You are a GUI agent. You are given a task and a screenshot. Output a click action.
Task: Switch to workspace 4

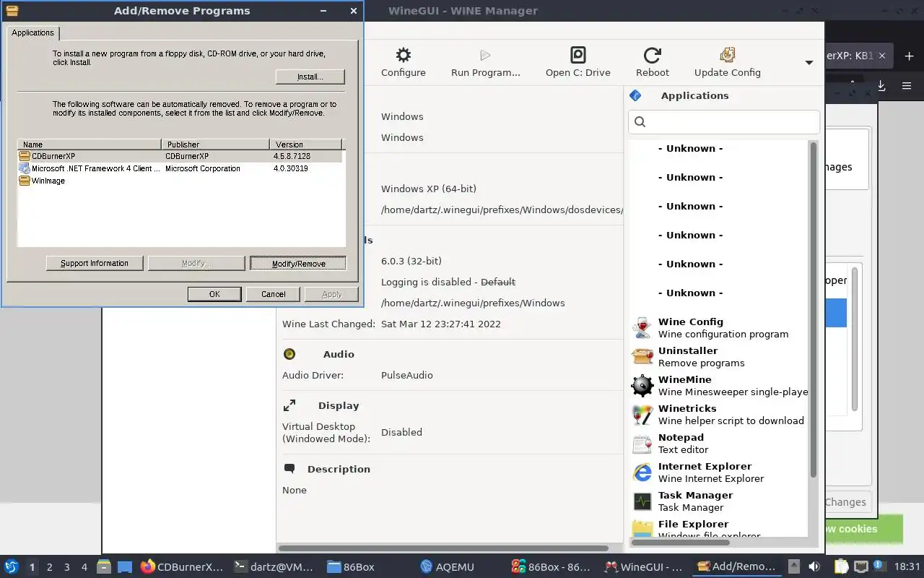(x=84, y=567)
